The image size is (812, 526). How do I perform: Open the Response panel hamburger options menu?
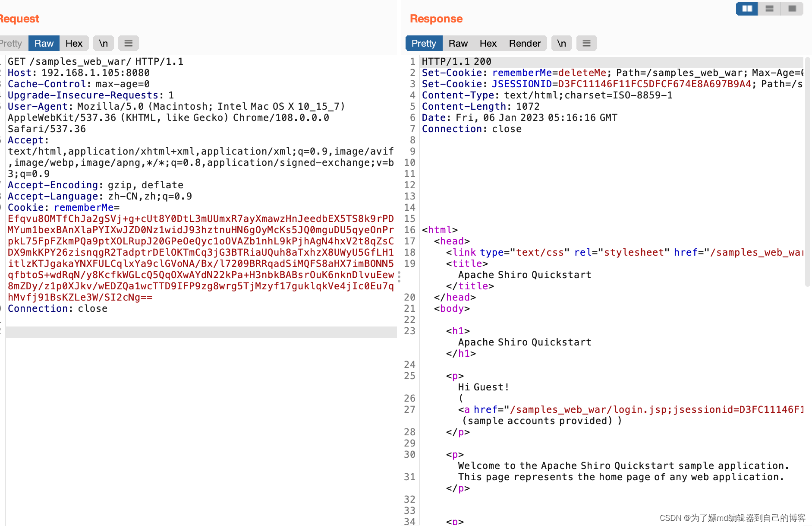coord(587,43)
